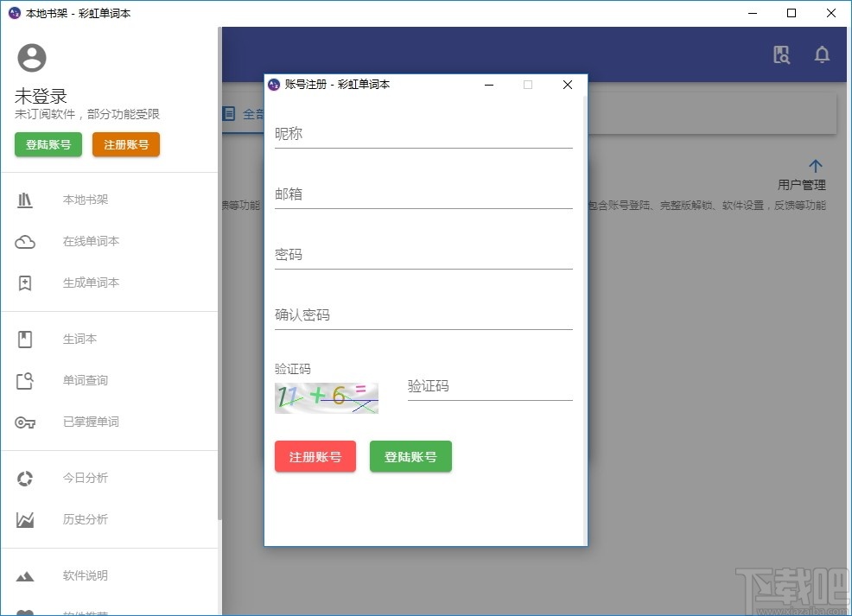852x616 pixels.
Task: Click the line chart icon for 历史分析
Action: click(x=25, y=520)
